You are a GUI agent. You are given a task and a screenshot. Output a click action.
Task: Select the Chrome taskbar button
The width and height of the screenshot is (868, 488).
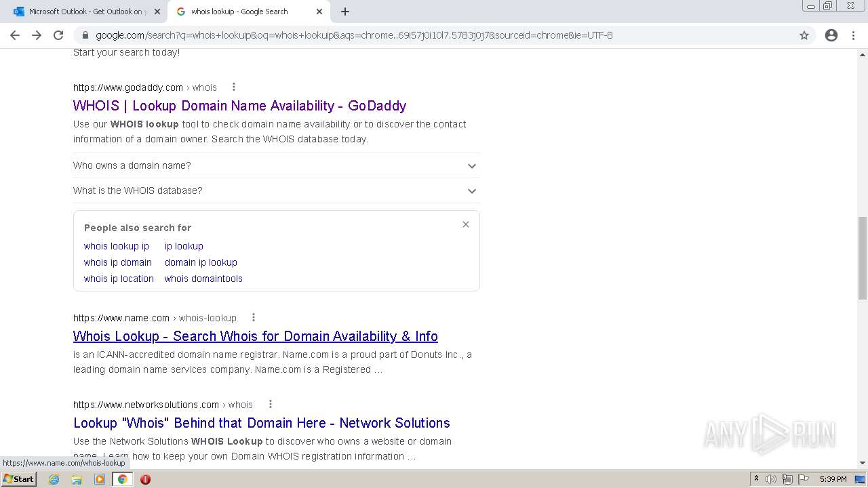[122, 479]
